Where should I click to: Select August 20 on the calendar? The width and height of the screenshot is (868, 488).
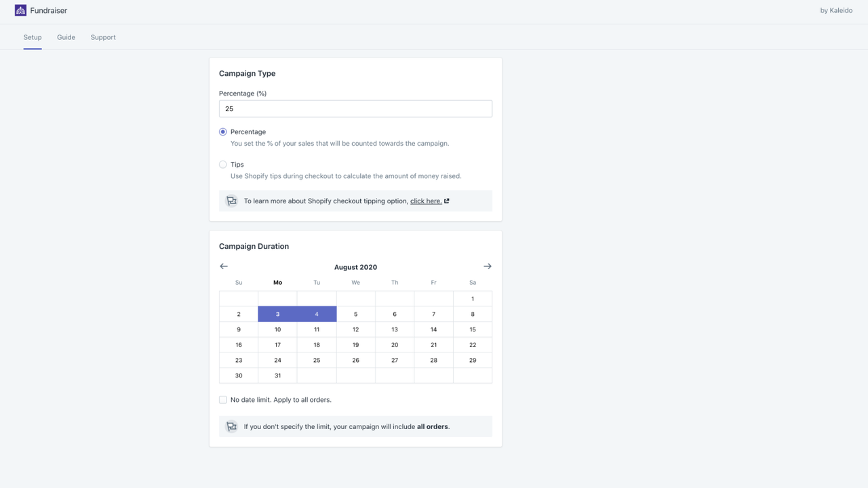[394, 344]
